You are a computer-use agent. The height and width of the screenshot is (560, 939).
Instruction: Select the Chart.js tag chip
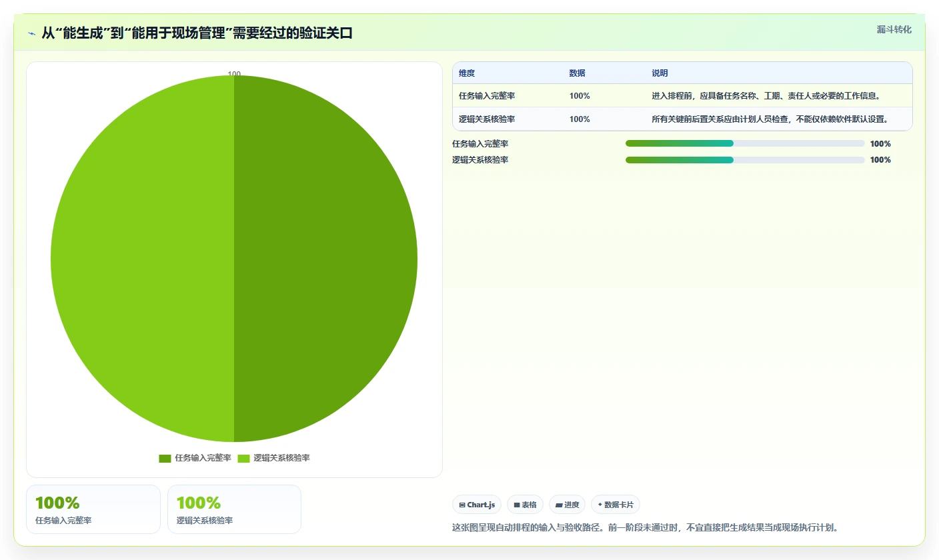tap(478, 505)
